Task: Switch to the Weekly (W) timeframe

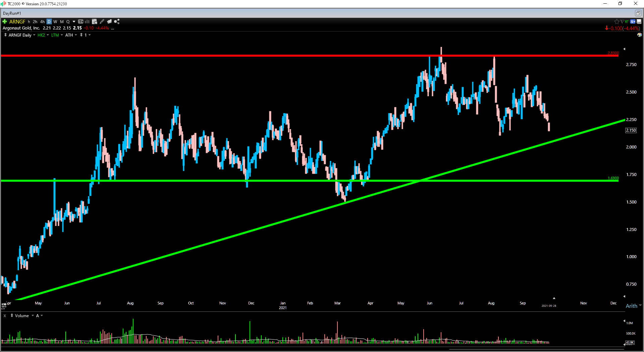Action: coord(55,21)
